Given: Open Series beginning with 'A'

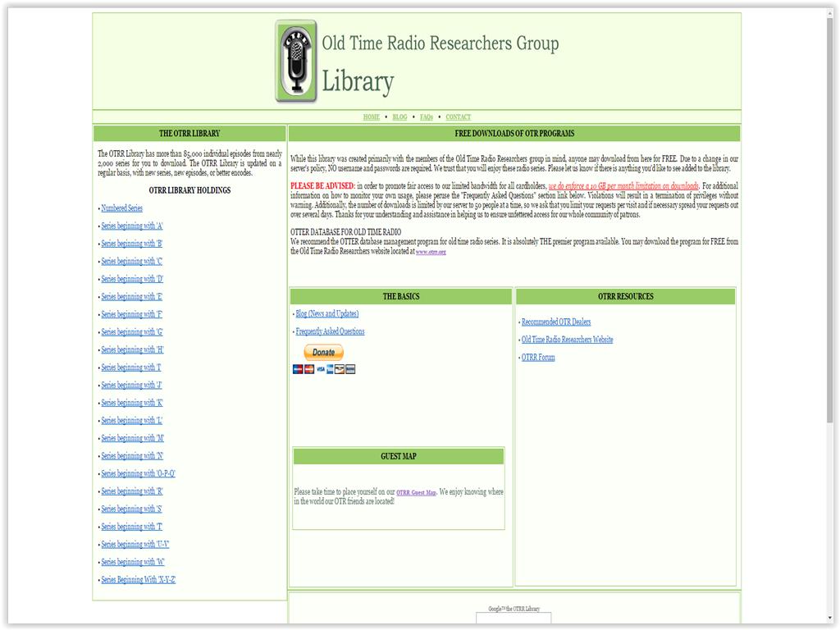Looking at the screenshot, I should pos(132,226).
